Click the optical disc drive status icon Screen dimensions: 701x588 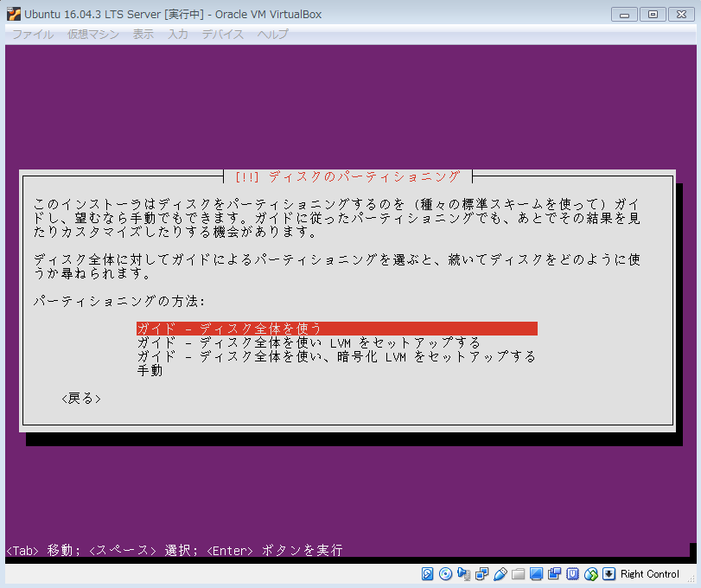446,574
